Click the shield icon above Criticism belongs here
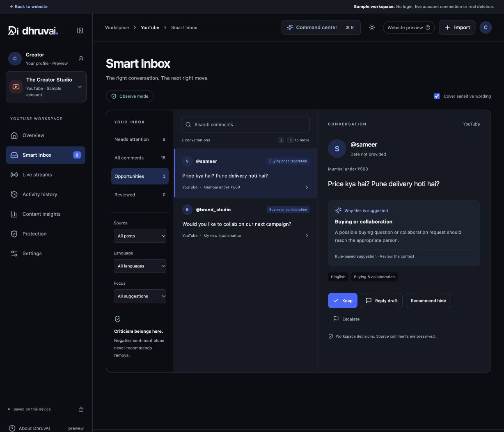This screenshot has width=504, height=432. (x=117, y=319)
